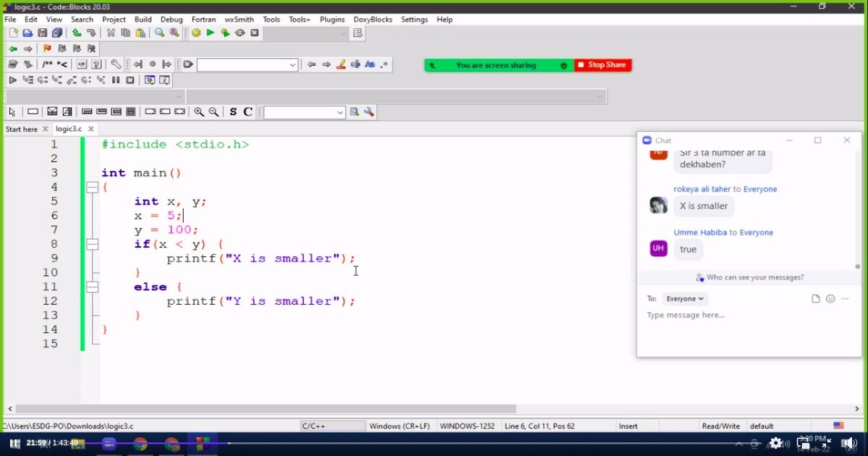Click the Stop Share button

603,65
